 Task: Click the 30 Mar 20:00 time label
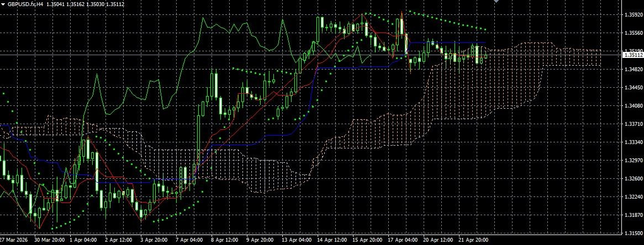click(48, 239)
